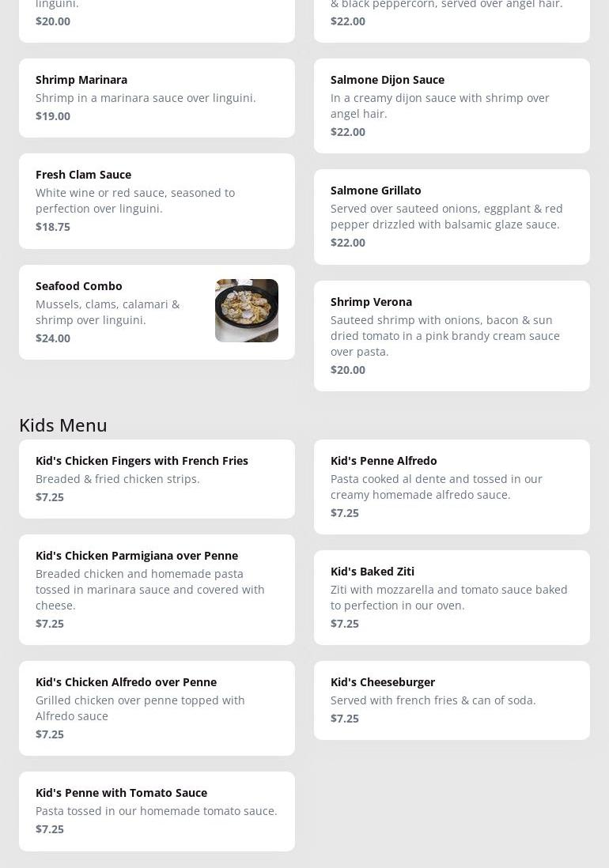
Task: Click the Kids Menu section heading
Action: click(x=63, y=425)
